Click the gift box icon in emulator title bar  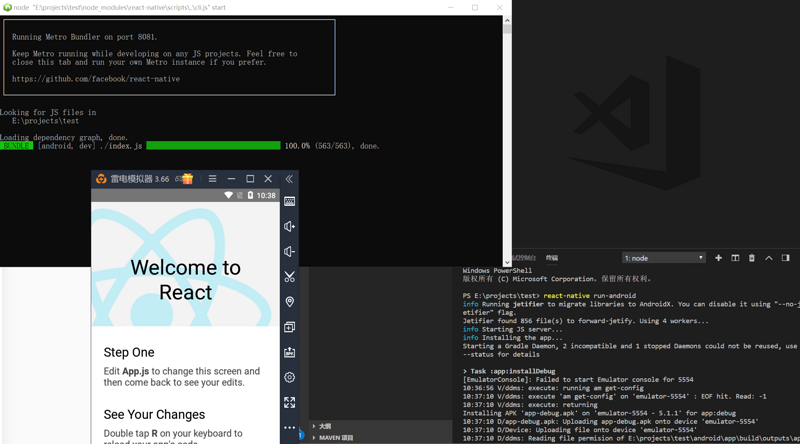point(187,179)
